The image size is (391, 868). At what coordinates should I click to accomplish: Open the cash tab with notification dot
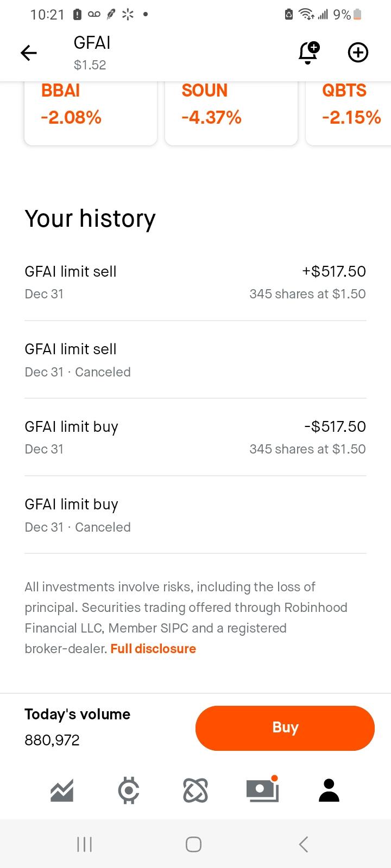pyautogui.click(x=262, y=790)
